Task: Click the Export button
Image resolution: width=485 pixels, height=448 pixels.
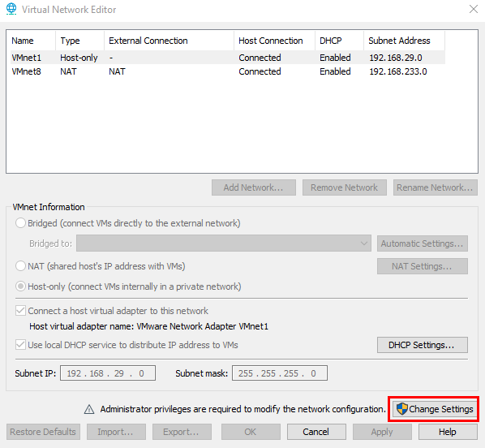Action: pyautogui.click(x=182, y=432)
